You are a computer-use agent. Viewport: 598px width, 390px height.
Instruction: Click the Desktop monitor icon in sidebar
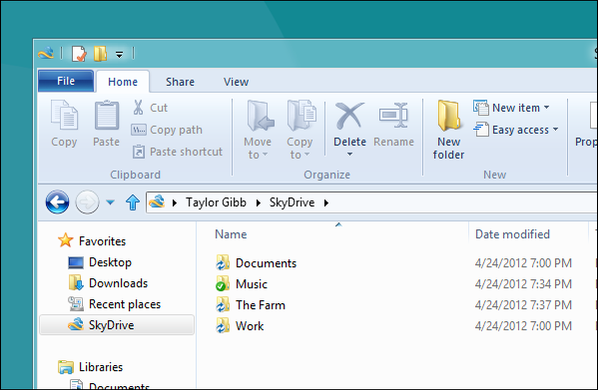(x=76, y=262)
